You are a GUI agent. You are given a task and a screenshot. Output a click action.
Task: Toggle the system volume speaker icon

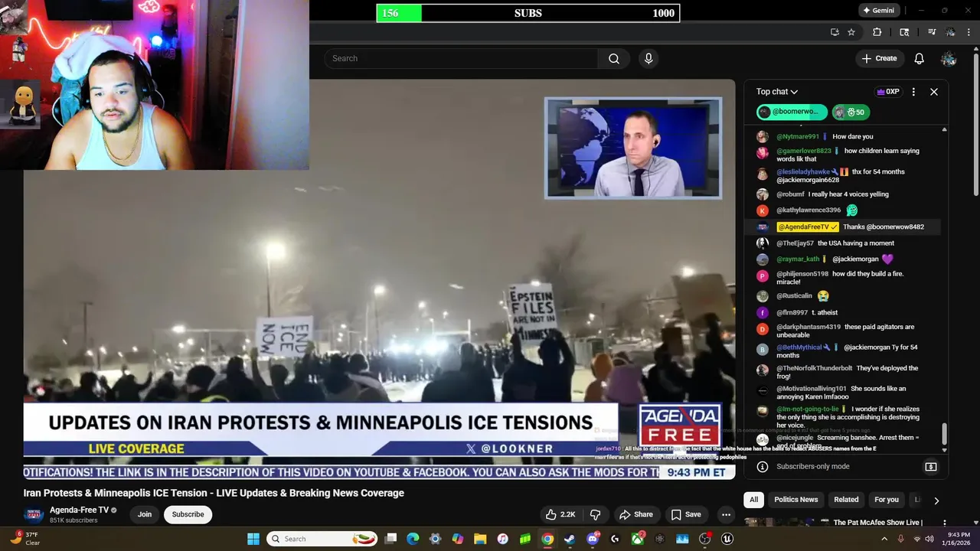tap(929, 539)
